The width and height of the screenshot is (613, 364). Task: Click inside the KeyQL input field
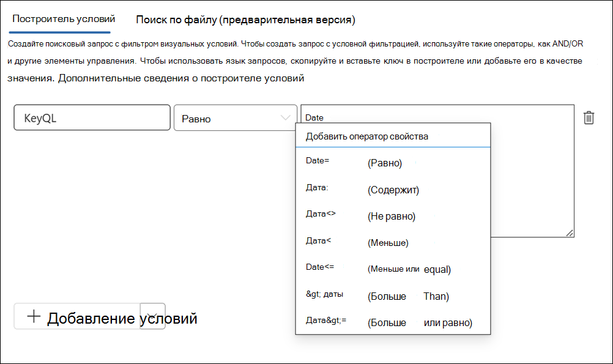[92, 117]
